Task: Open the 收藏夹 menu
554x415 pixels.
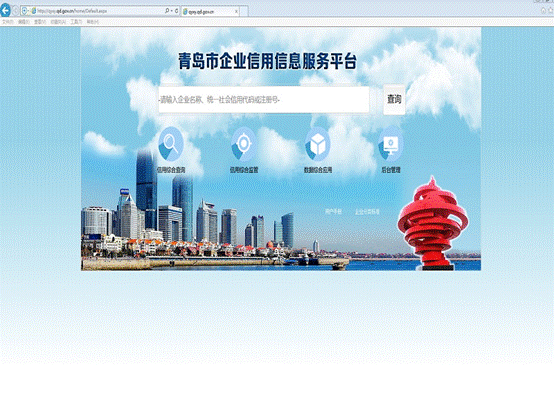Action: [58, 22]
